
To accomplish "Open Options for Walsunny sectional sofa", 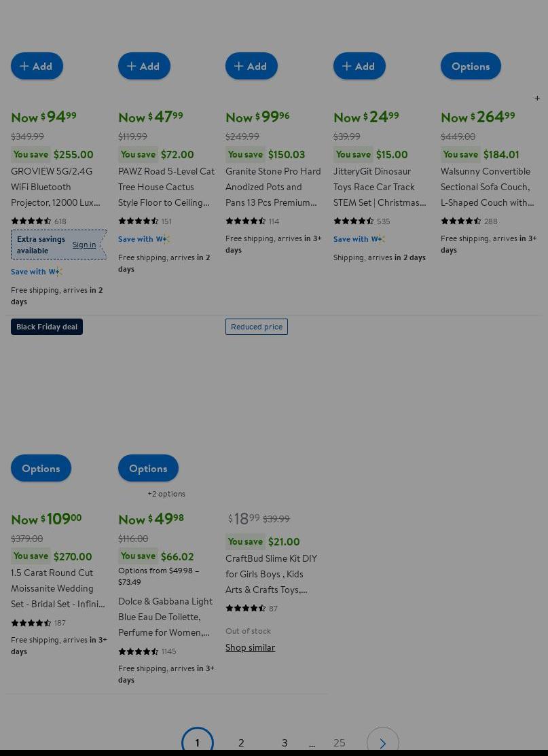I will (x=471, y=66).
